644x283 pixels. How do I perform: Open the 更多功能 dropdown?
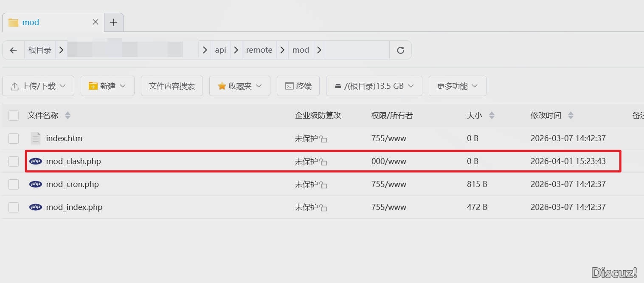click(x=457, y=85)
